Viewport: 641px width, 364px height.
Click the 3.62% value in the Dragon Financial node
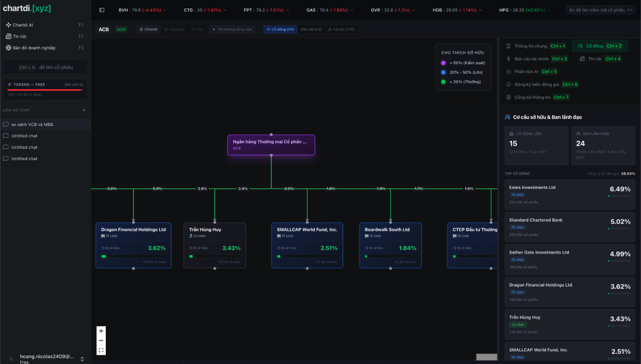tap(157, 248)
